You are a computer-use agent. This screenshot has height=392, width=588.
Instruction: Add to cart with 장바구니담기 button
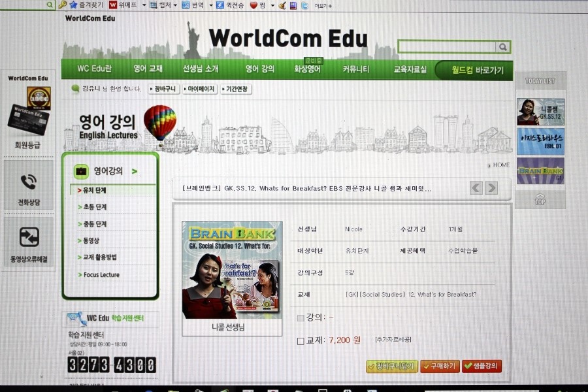point(392,366)
